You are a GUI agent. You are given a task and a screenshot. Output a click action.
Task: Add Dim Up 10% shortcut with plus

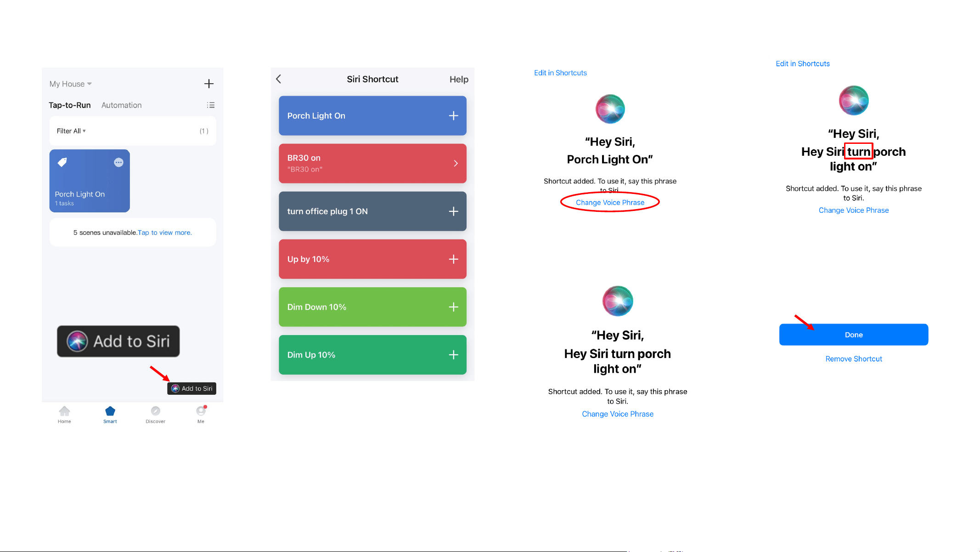click(453, 355)
